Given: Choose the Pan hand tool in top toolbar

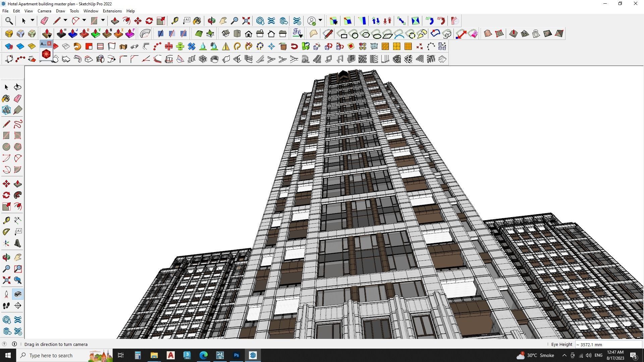Looking at the screenshot, I should pyautogui.click(x=223, y=21).
